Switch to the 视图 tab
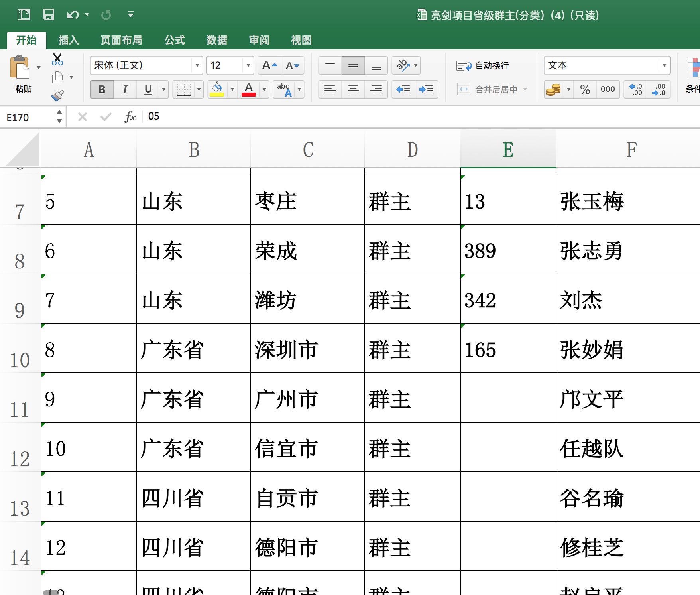The width and height of the screenshot is (700, 595). point(301,40)
